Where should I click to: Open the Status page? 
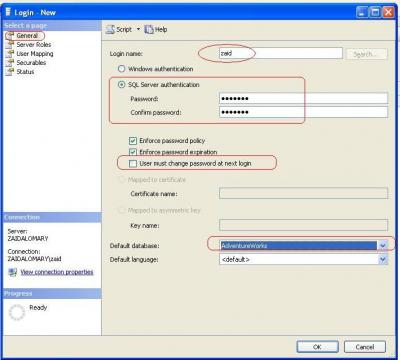pos(25,72)
